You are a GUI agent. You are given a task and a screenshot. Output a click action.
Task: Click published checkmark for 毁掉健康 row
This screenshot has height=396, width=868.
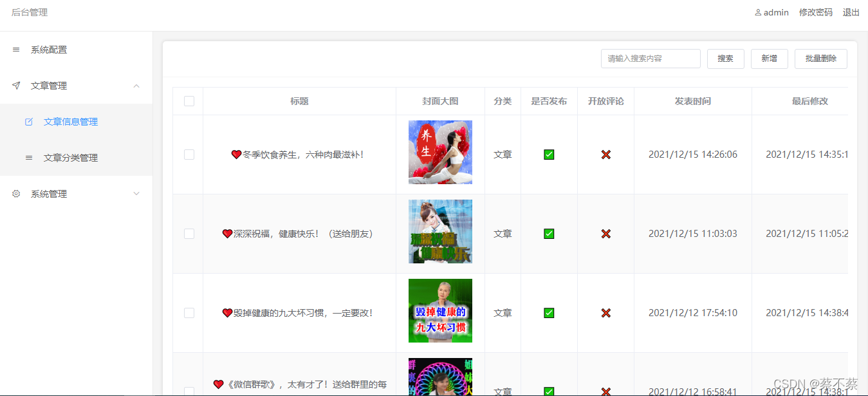[549, 313]
